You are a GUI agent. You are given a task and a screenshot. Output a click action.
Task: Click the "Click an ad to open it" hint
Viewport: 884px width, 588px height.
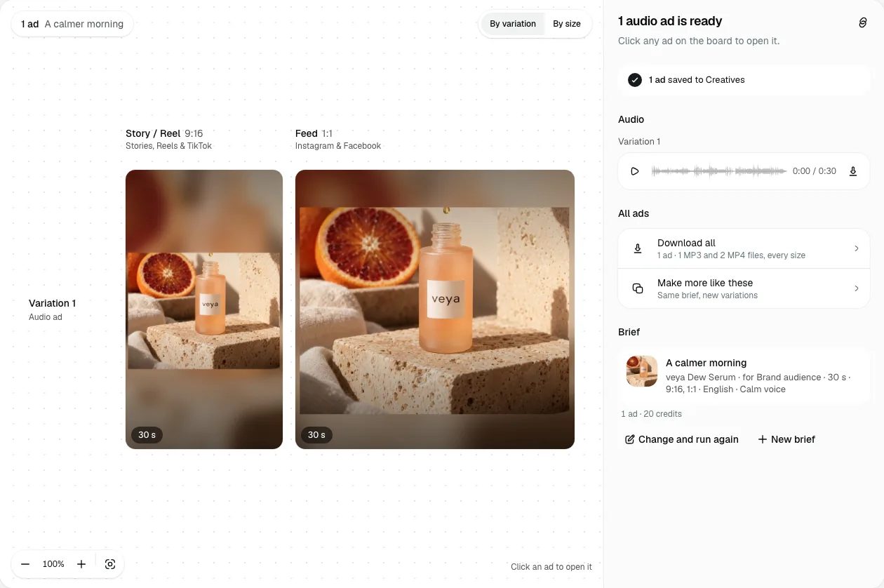(x=551, y=567)
